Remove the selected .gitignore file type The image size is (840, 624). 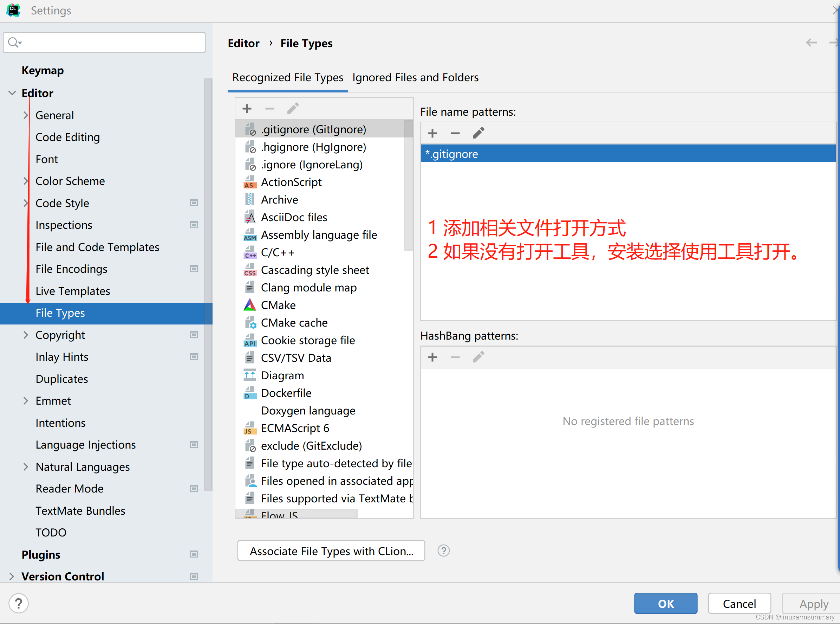269,108
